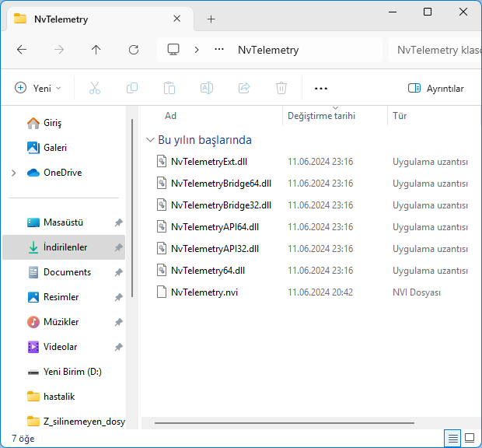Open Documents in the sidebar
482x448 pixels.
tap(67, 272)
